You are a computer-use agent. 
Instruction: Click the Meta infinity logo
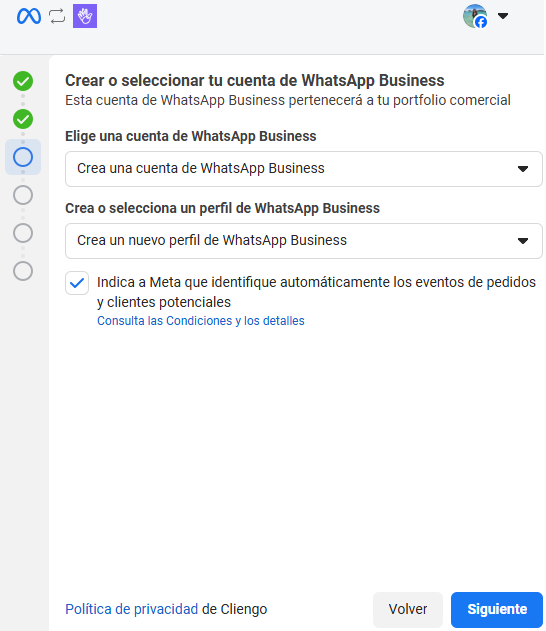click(29, 16)
